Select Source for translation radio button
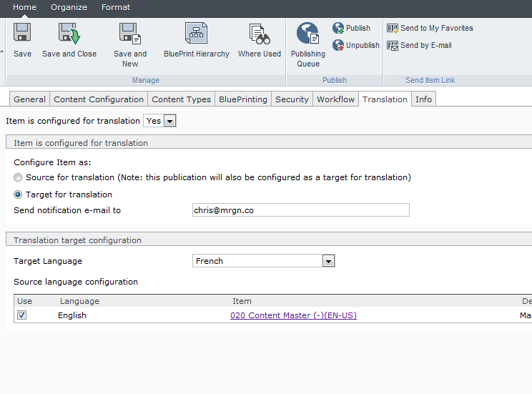The width and height of the screenshot is (532, 394). (18, 177)
